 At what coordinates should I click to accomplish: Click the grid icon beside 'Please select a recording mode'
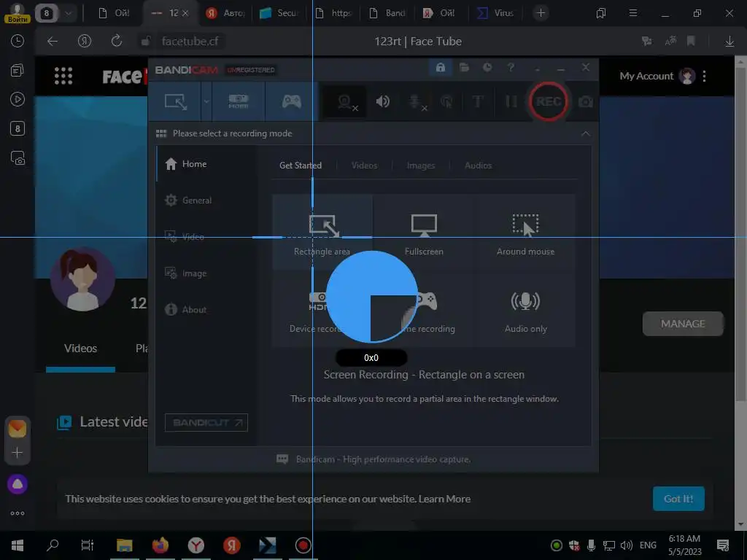(161, 133)
